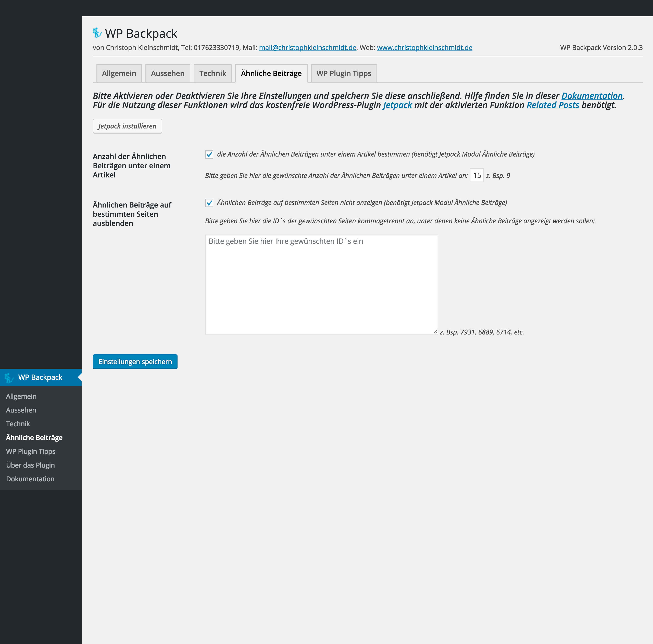Click the WP Backpack logo icon in header
The width and height of the screenshot is (653, 644).
click(97, 33)
